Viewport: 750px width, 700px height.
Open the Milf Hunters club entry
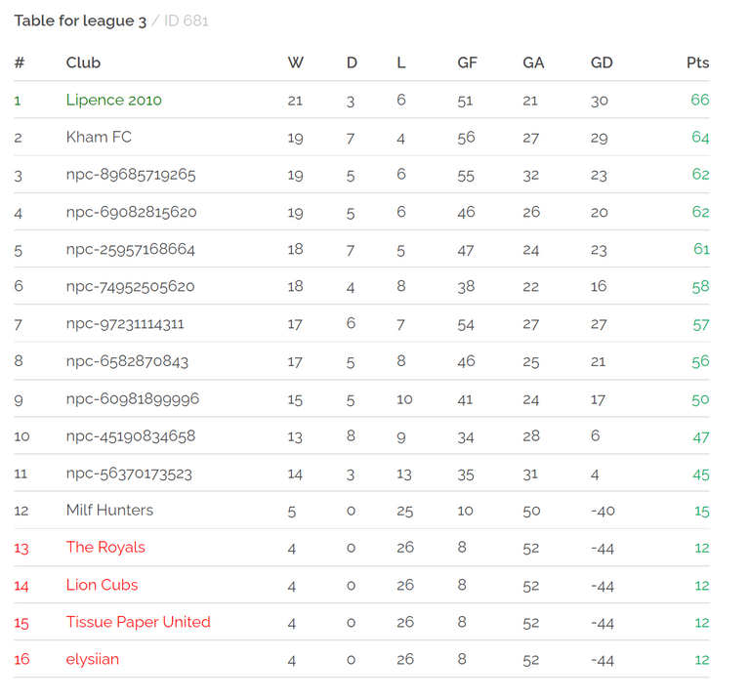click(x=109, y=511)
